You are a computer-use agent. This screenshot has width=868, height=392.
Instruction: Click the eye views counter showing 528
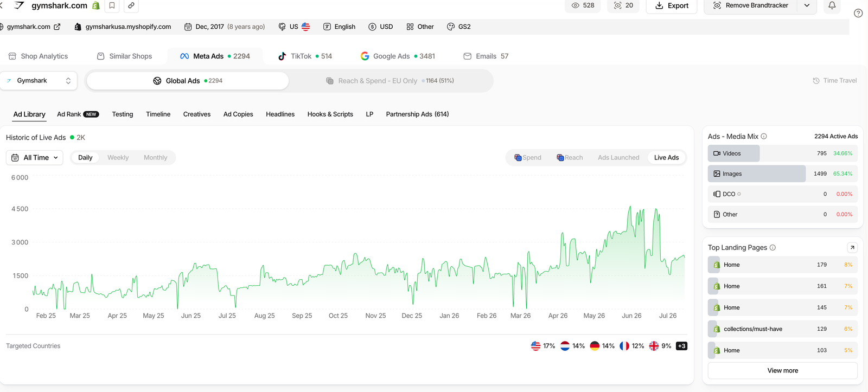tap(583, 5)
